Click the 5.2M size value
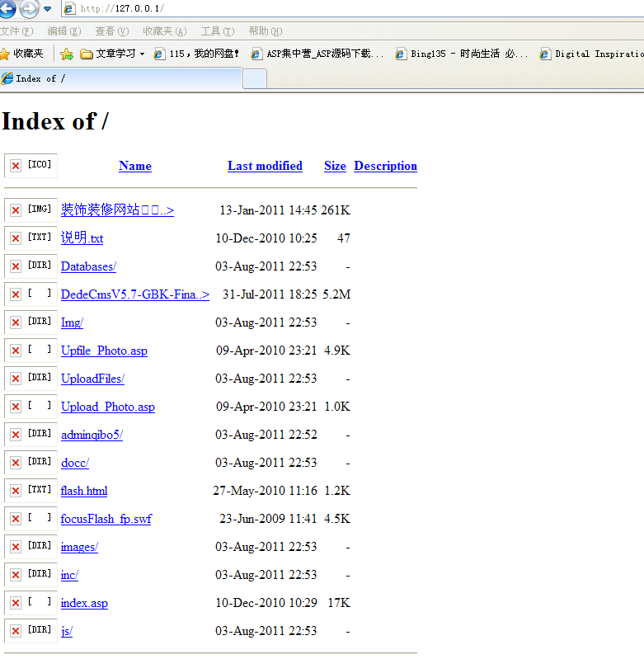 pos(336,294)
